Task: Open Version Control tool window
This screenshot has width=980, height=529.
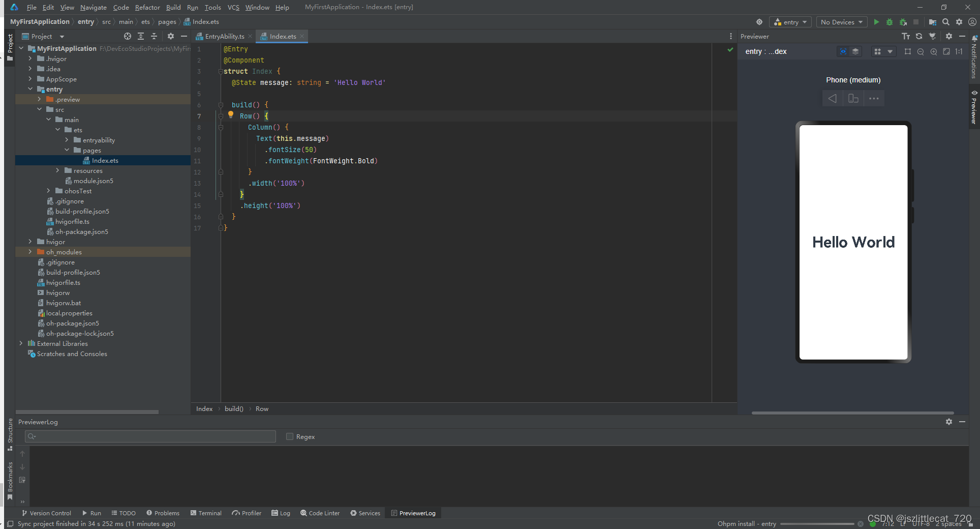Action: click(x=46, y=513)
